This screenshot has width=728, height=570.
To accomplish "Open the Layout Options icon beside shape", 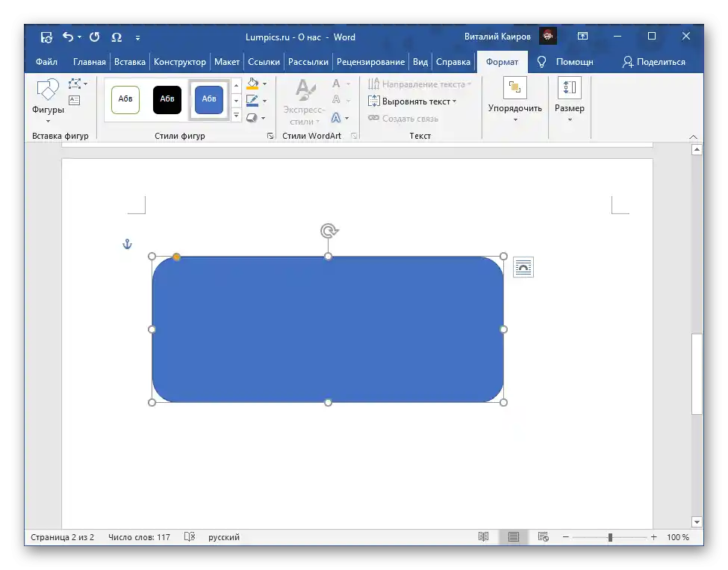I will [523, 267].
